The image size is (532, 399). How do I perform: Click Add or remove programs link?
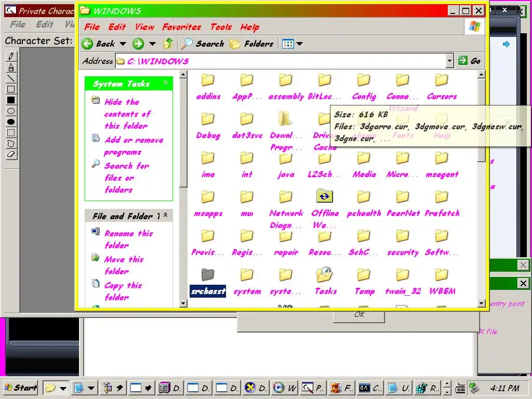pyautogui.click(x=134, y=146)
